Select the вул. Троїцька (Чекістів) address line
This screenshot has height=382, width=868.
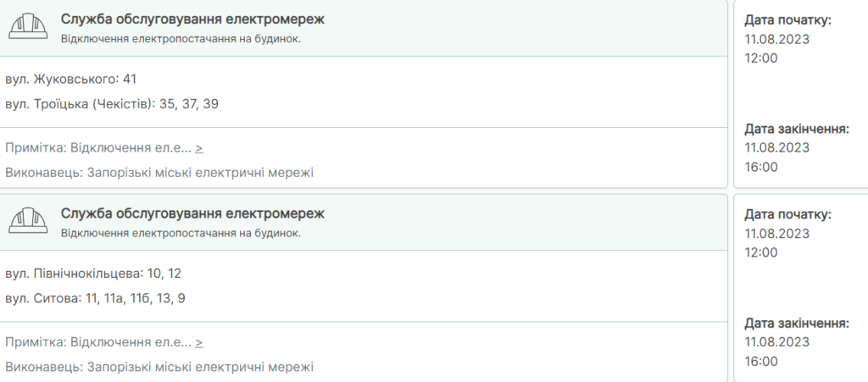pyautogui.click(x=112, y=104)
